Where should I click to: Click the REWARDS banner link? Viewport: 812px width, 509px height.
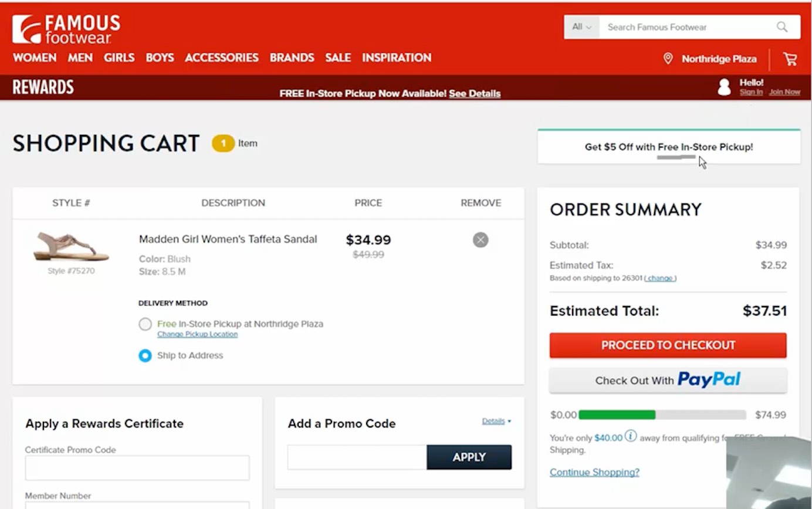pyautogui.click(x=43, y=87)
